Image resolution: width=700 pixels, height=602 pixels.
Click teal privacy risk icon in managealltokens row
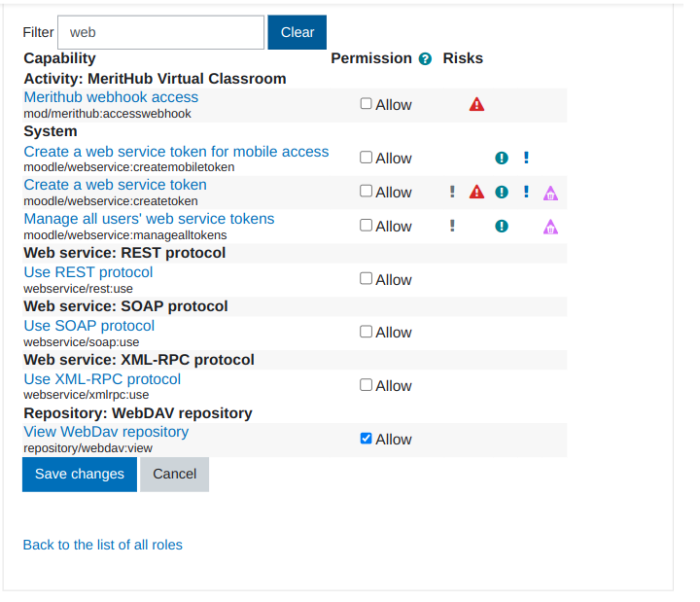pos(502,226)
